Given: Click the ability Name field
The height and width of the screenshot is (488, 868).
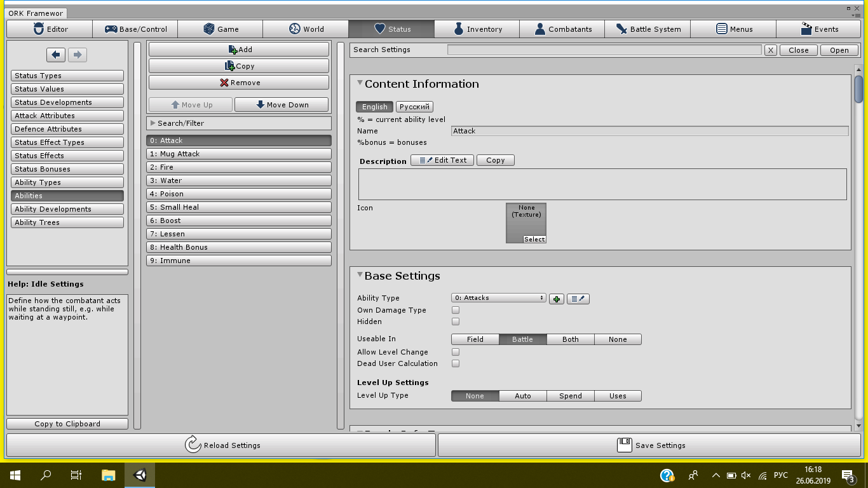Looking at the screenshot, I should 649,131.
